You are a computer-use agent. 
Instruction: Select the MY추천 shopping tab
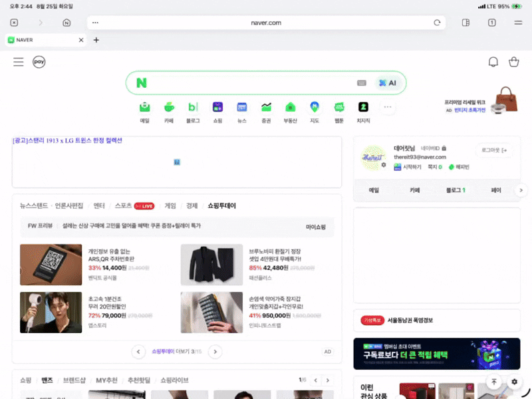pyautogui.click(x=106, y=380)
